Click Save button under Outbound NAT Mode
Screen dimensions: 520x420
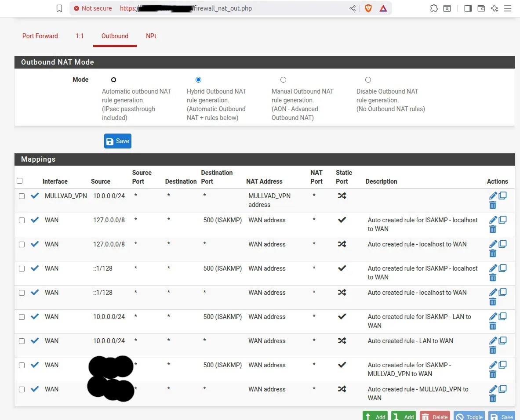[x=117, y=141]
